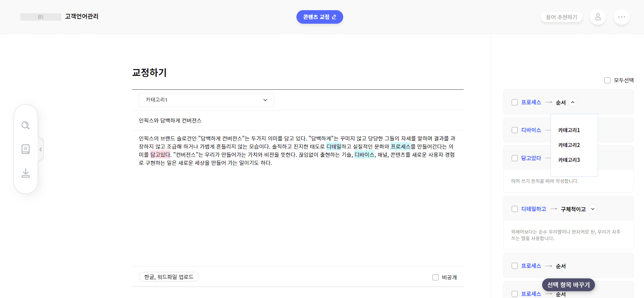
Task: Check the 디테일하고 item checkbox
Action: (515, 209)
